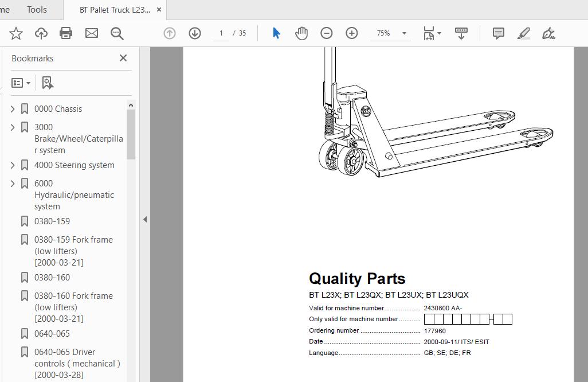
Task: Open the search magnifier tool
Action: pyautogui.click(x=117, y=33)
